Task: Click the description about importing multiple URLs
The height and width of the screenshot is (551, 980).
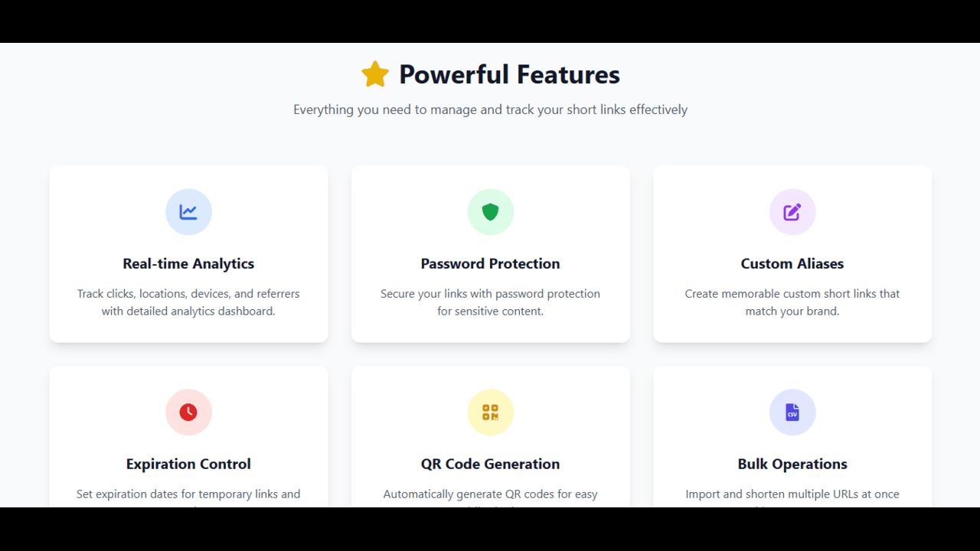Action: (792, 494)
